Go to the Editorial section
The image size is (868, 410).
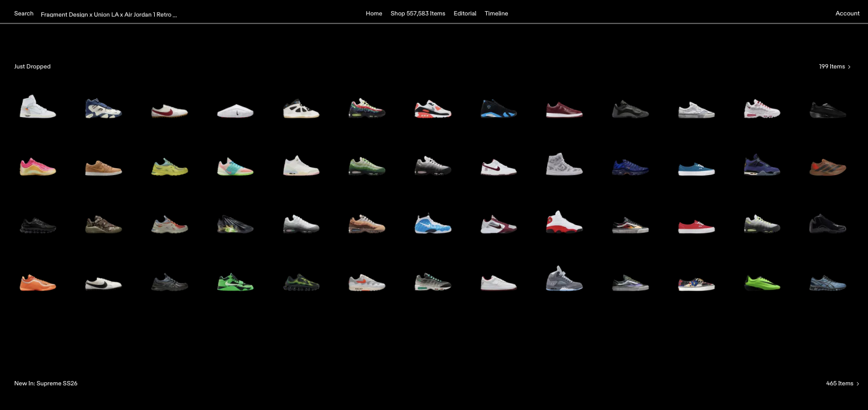tap(465, 14)
